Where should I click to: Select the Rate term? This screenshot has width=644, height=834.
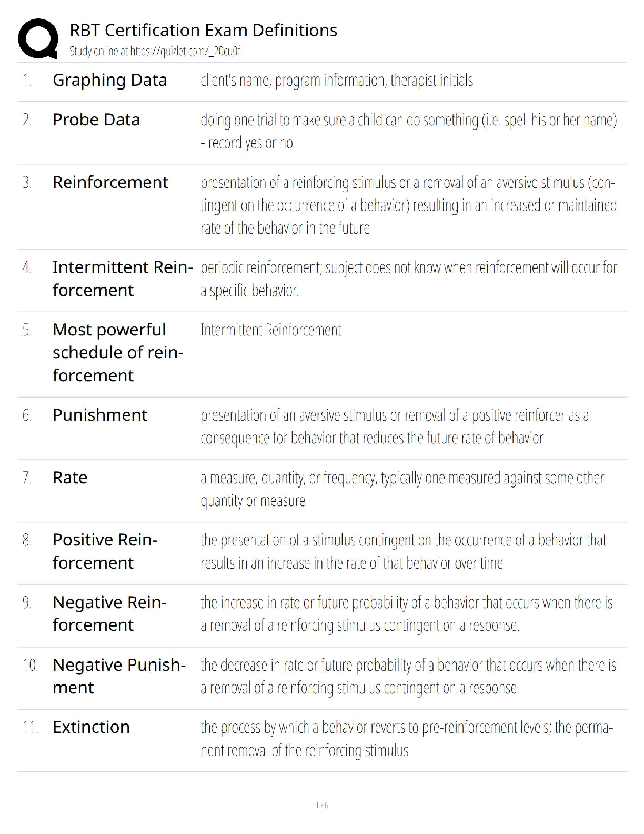(70, 478)
